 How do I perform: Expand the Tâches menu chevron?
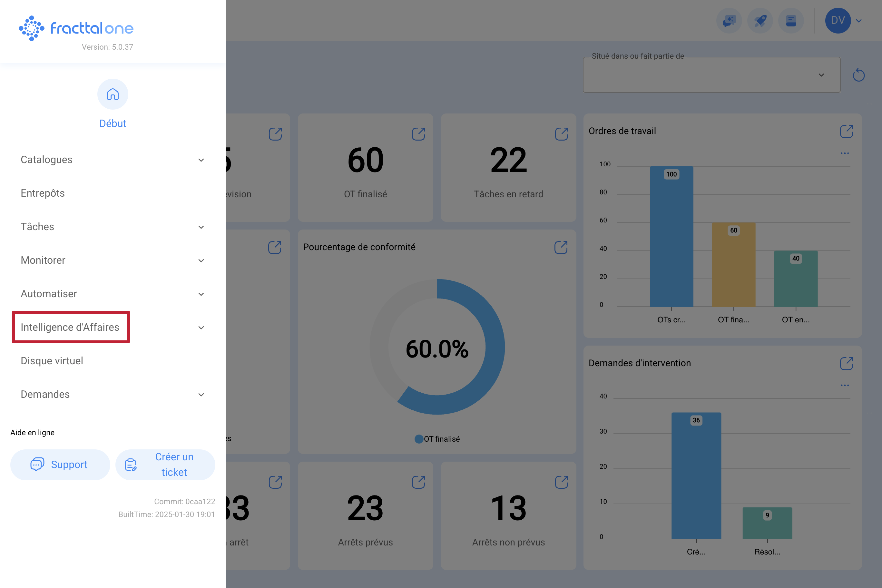(201, 227)
